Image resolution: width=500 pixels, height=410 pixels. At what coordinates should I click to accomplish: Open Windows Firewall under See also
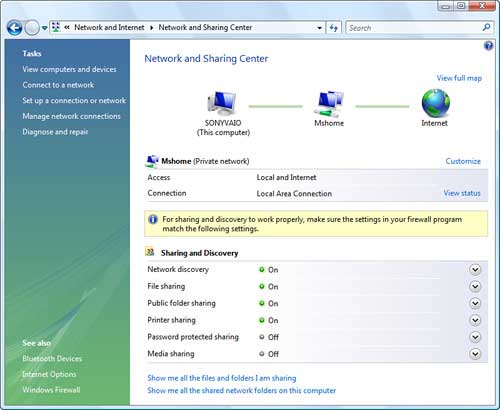point(51,390)
